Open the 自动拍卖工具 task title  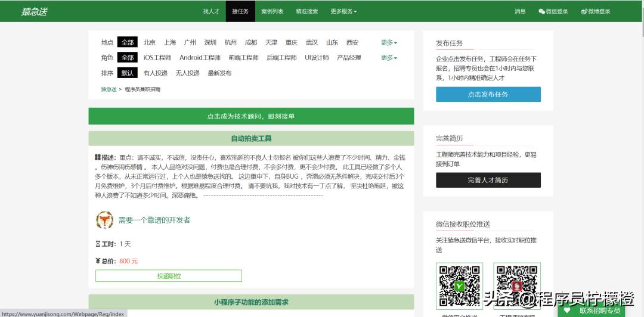(x=251, y=139)
